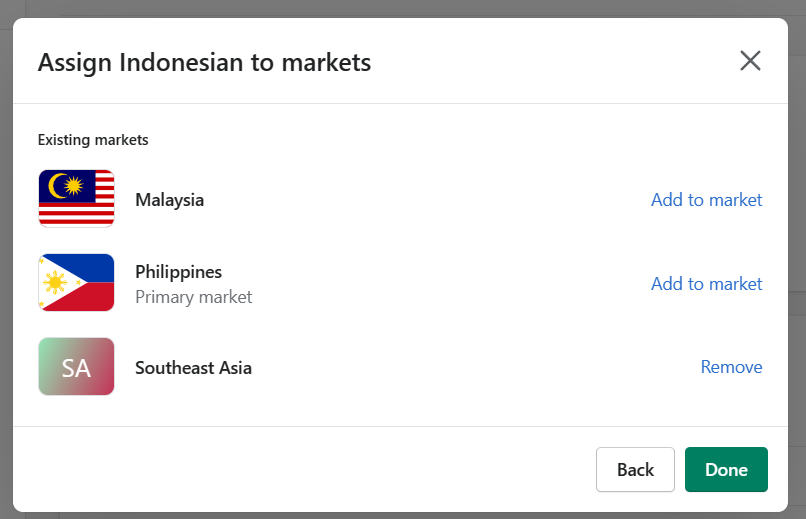Image resolution: width=806 pixels, height=519 pixels.
Task: Click the Malaysia flag icon
Action: tap(76, 198)
